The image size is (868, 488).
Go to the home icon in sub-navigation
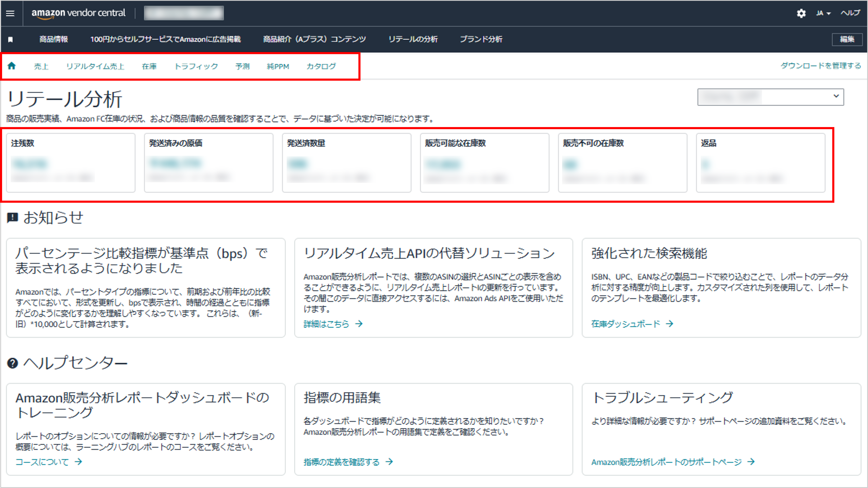[12, 66]
